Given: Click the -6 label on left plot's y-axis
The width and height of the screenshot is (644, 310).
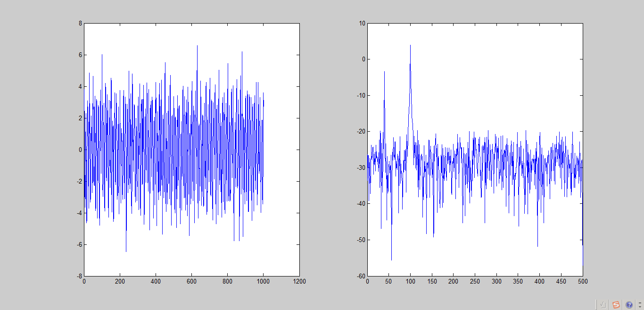Looking at the screenshot, I should pyautogui.click(x=79, y=244).
